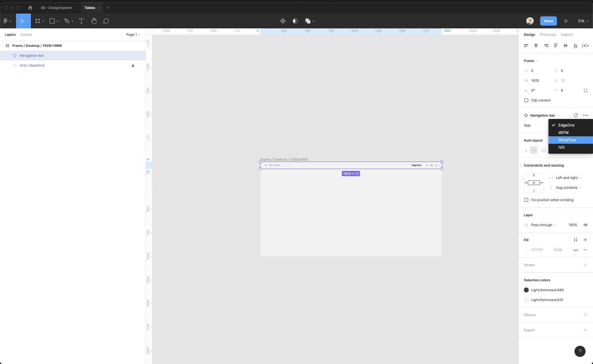
Task: Click align left icon in Design panel
Action: click(x=526, y=46)
